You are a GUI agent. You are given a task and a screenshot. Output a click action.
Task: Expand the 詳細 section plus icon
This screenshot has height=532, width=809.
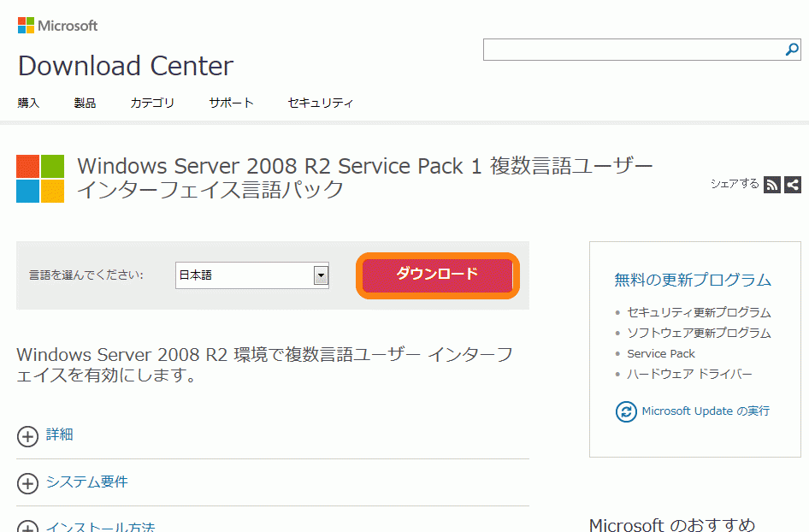pyautogui.click(x=28, y=436)
